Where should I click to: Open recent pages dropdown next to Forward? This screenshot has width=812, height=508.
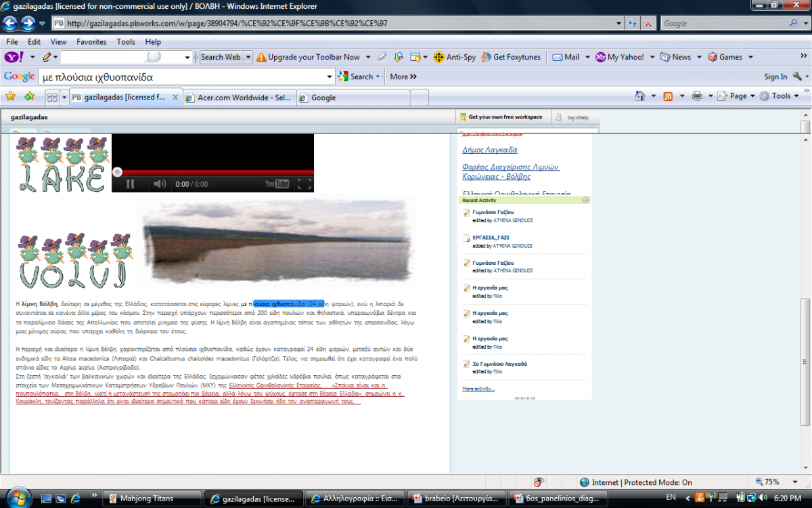pos(42,24)
